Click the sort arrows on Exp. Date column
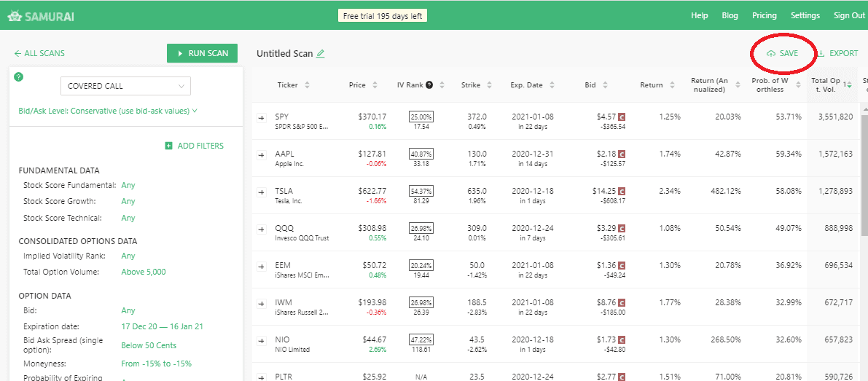 (x=552, y=85)
